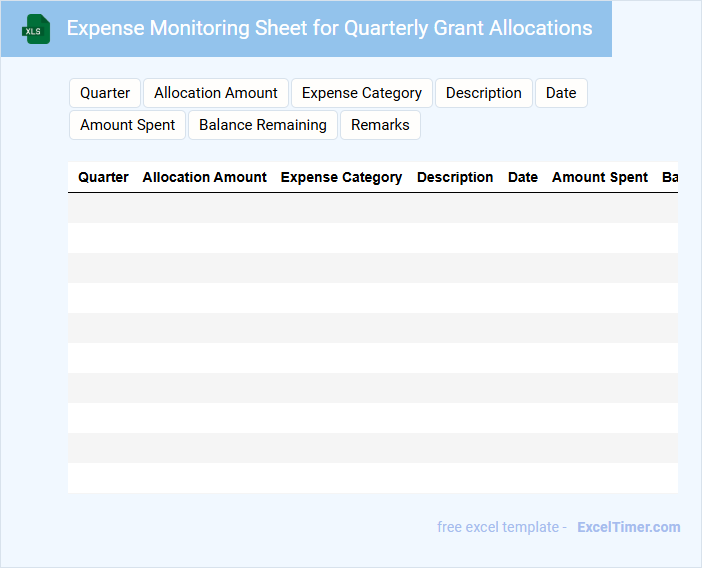
Task: Select the Date tag button
Action: (561, 93)
